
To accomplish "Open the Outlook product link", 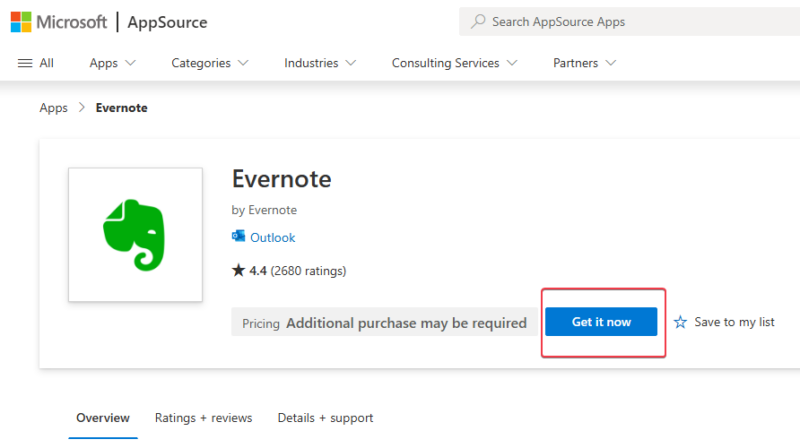I will tap(272, 237).
